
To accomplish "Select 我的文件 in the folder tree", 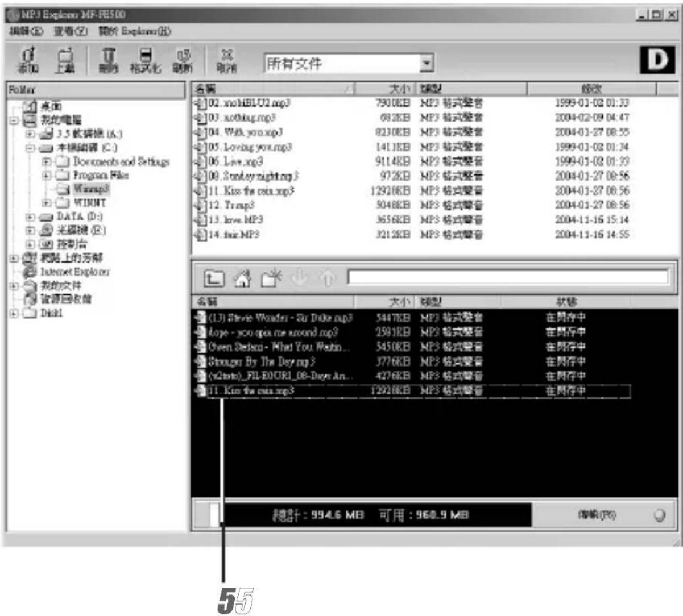I will [x=60, y=285].
